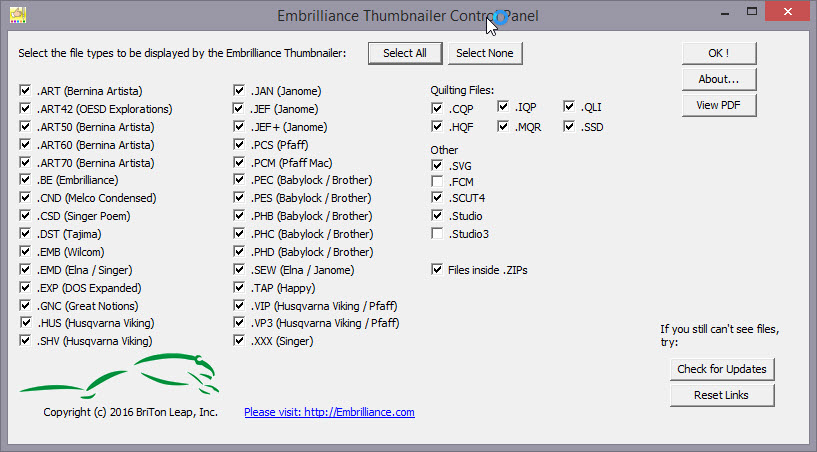The width and height of the screenshot is (817, 452).
Task: Enable the .Studio3 checkbox
Action: click(438, 233)
